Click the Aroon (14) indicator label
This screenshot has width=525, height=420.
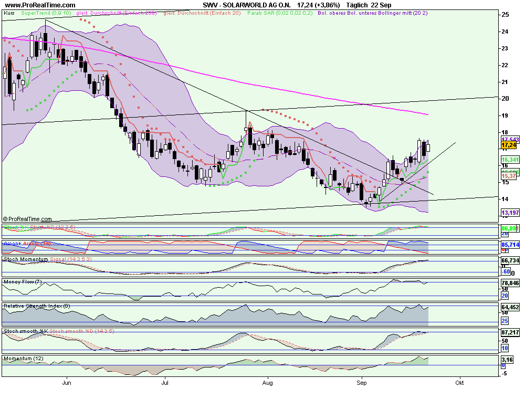coord(27,244)
